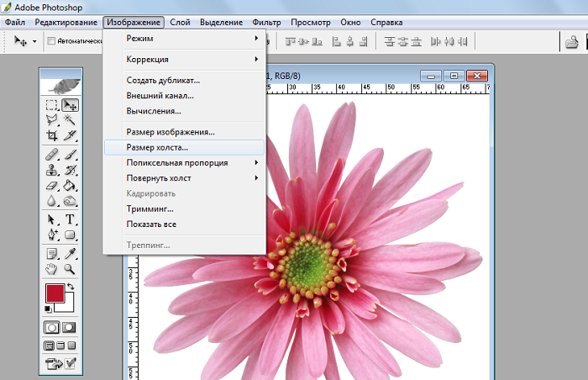Open the file browser folder icon
This screenshot has width=588, height=380.
point(571,42)
